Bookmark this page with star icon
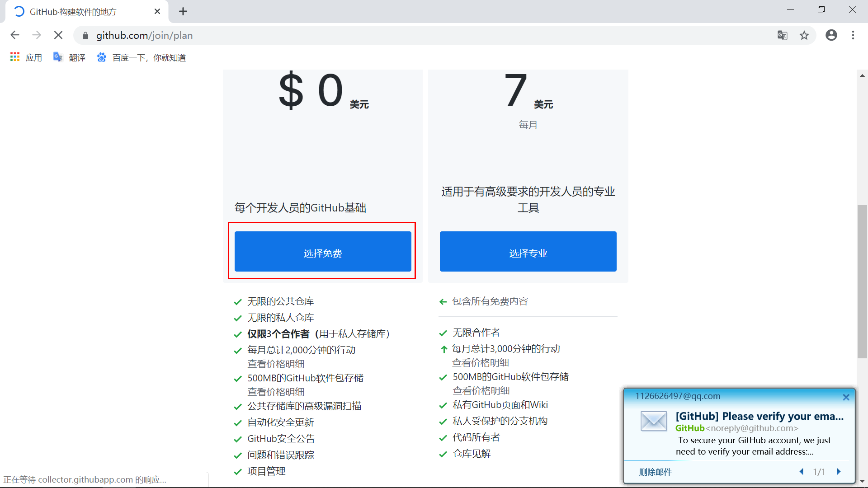The width and height of the screenshot is (868, 488). [x=804, y=35]
